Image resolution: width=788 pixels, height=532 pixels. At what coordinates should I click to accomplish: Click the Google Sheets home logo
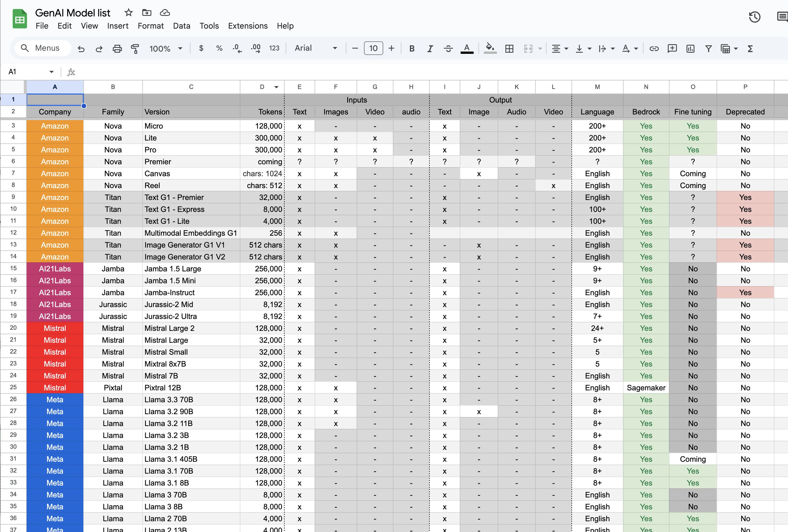coord(20,19)
